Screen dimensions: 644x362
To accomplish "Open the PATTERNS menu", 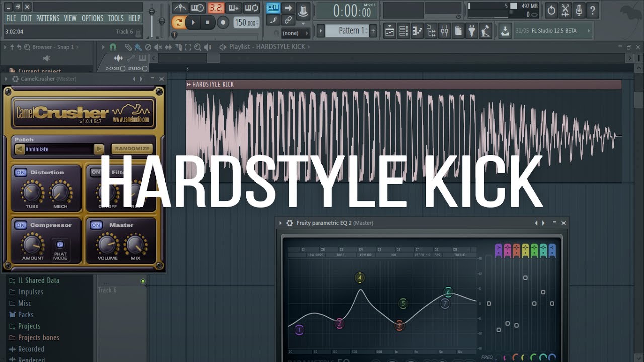I will [x=48, y=18].
